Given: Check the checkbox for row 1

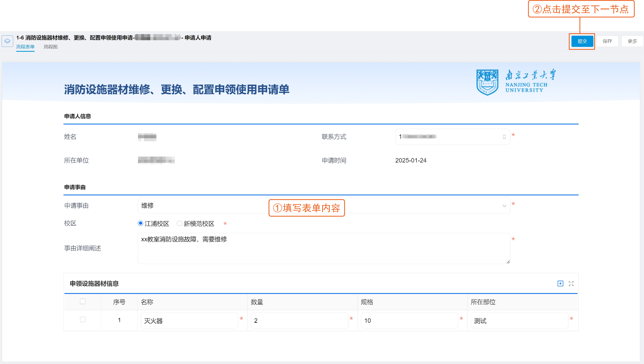Looking at the screenshot, I should click(x=83, y=320).
